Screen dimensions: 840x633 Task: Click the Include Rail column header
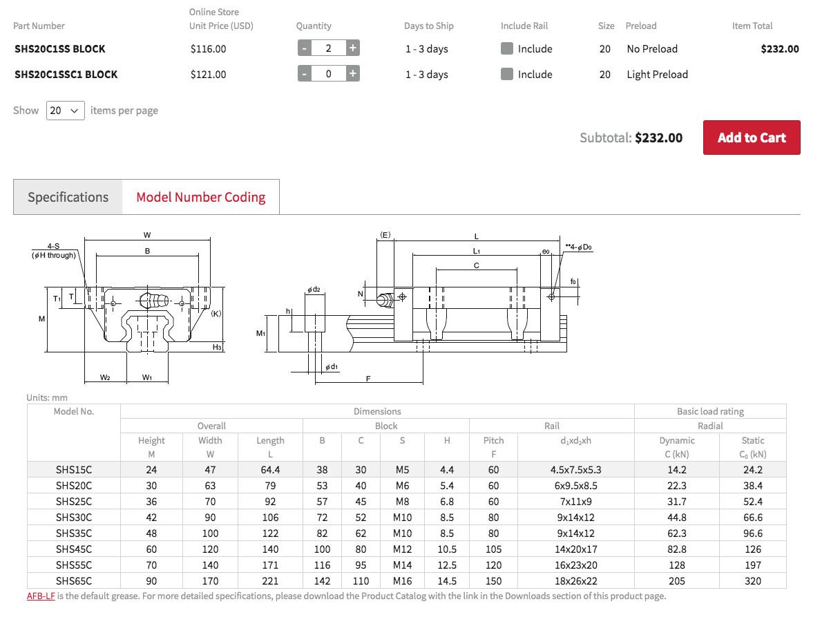(x=524, y=26)
